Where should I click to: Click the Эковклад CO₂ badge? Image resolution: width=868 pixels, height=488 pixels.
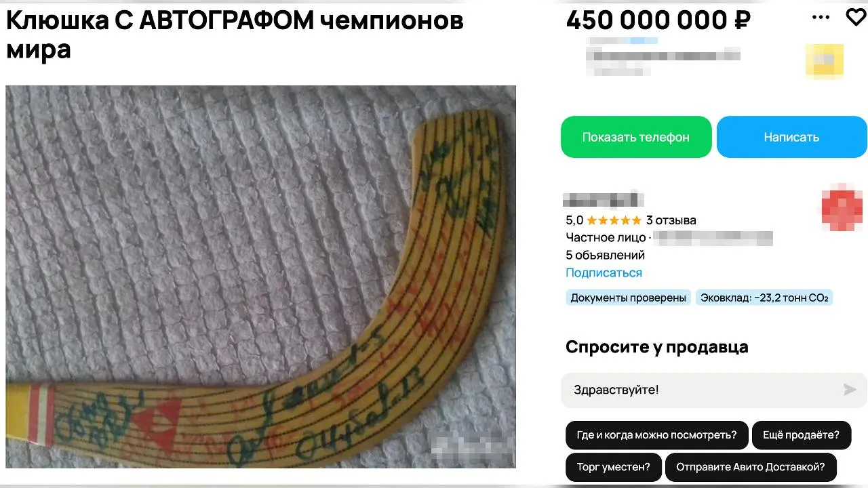[x=764, y=298]
